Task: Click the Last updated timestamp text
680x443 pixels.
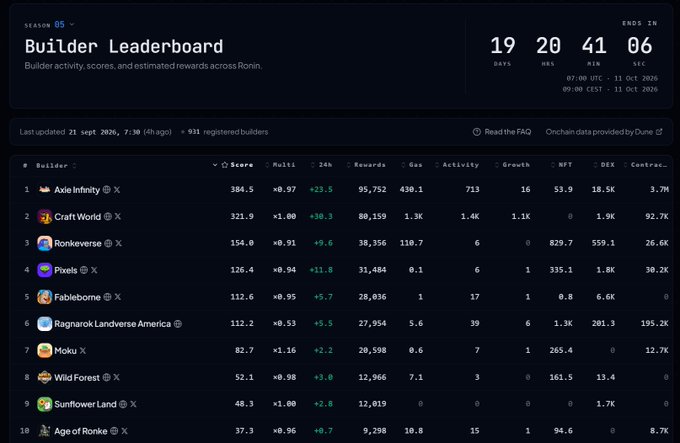Action: (x=95, y=132)
